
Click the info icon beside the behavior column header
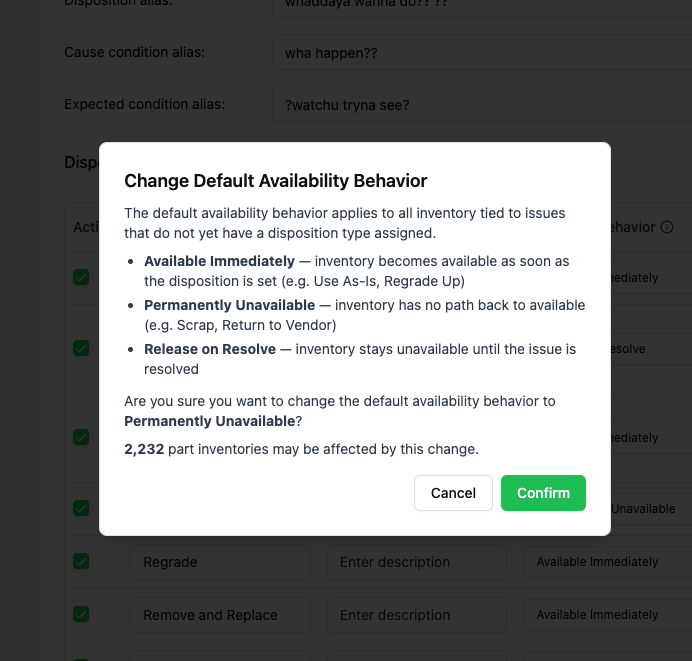tap(667, 227)
